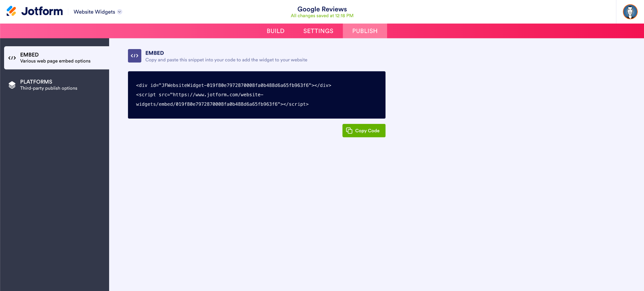This screenshot has height=291, width=644.
Task: Click the Platforms layers icon
Action: pyautogui.click(x=12, y=85)
